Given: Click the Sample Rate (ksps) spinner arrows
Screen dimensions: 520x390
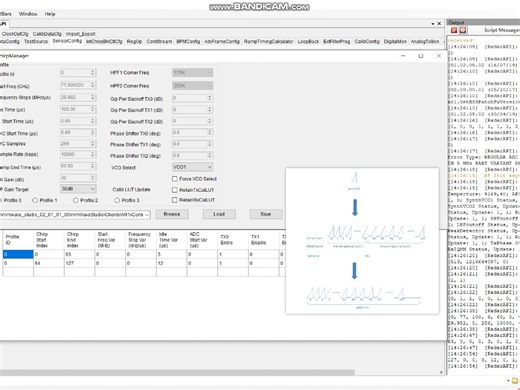Looking at the screenshot, I should 93,154.
